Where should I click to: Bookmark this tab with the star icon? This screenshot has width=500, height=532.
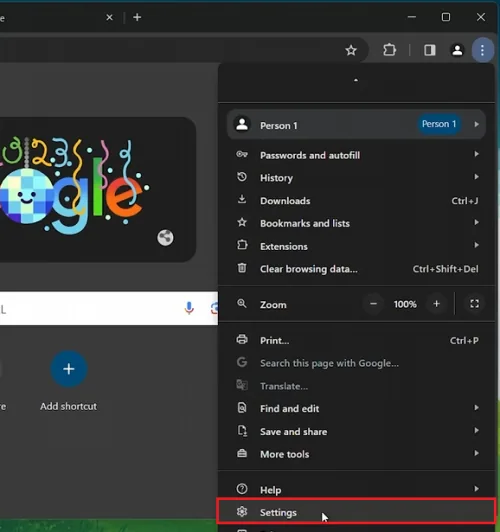[351, 51]
